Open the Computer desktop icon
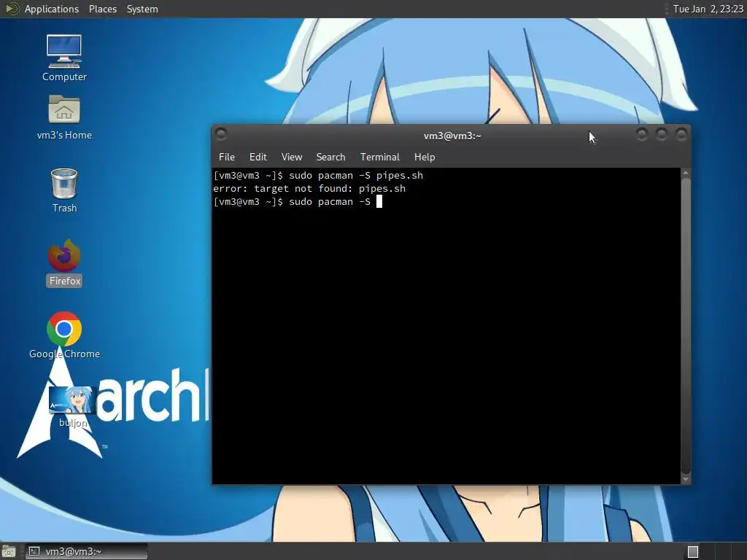 click(64, 58)
